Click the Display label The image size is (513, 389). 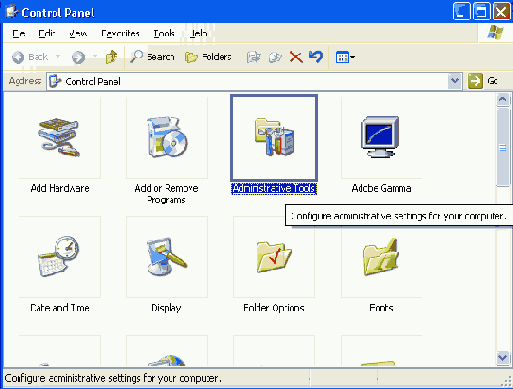coord(166,308)
